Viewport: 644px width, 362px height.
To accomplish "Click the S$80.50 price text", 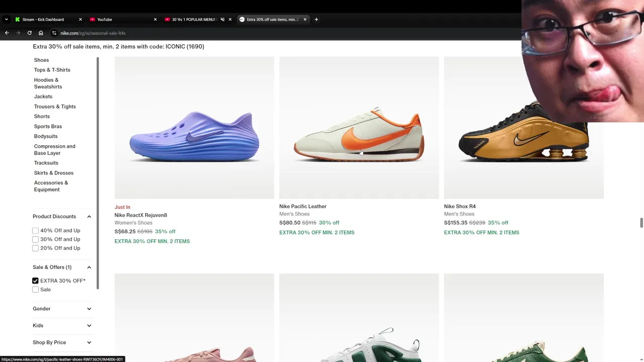I will click(290, 223).
